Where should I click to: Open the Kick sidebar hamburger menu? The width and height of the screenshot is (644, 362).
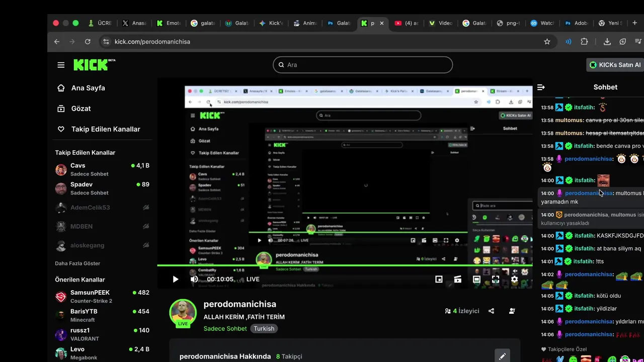click(61, 65)
